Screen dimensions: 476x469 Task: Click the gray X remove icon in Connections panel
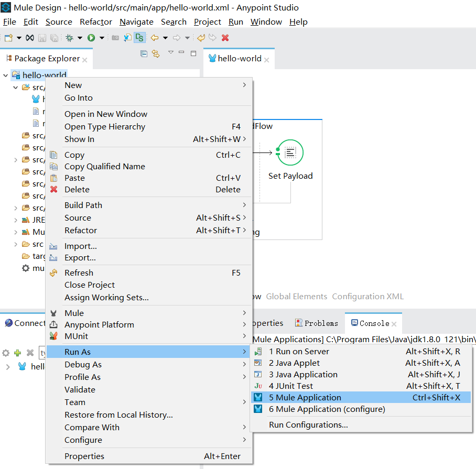(30, 353)
